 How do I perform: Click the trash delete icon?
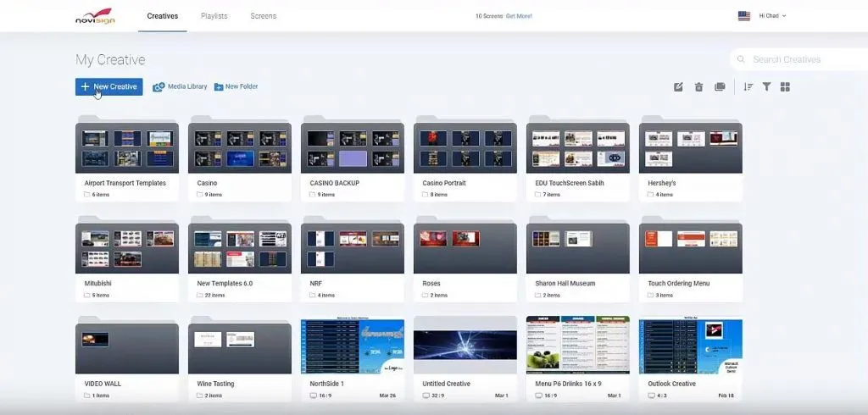(699, 86)
